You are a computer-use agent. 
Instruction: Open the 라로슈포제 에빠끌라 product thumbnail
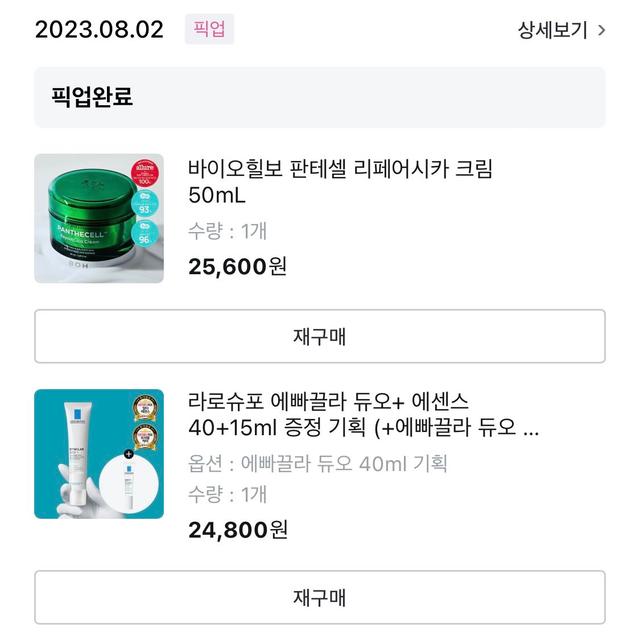[x=99, y=454]
